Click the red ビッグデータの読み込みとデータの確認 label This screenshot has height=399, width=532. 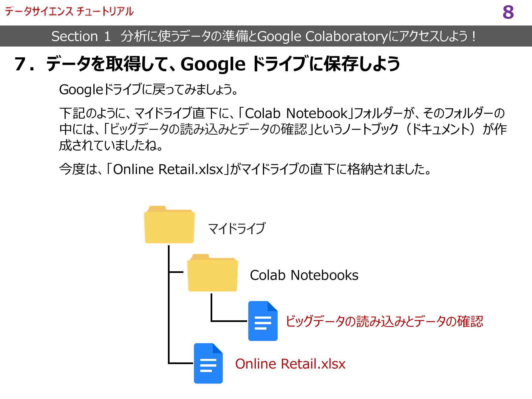(x=384, y=321)
